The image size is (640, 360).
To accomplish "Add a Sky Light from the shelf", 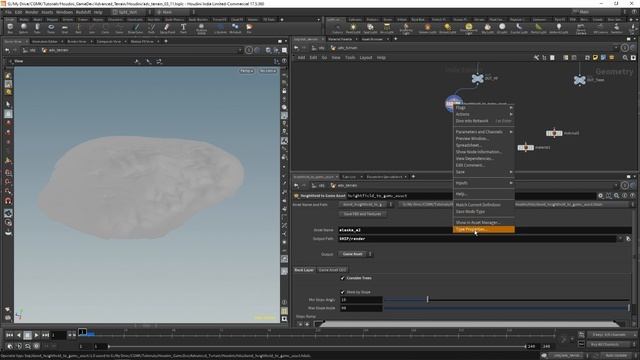I will (487, 28).
